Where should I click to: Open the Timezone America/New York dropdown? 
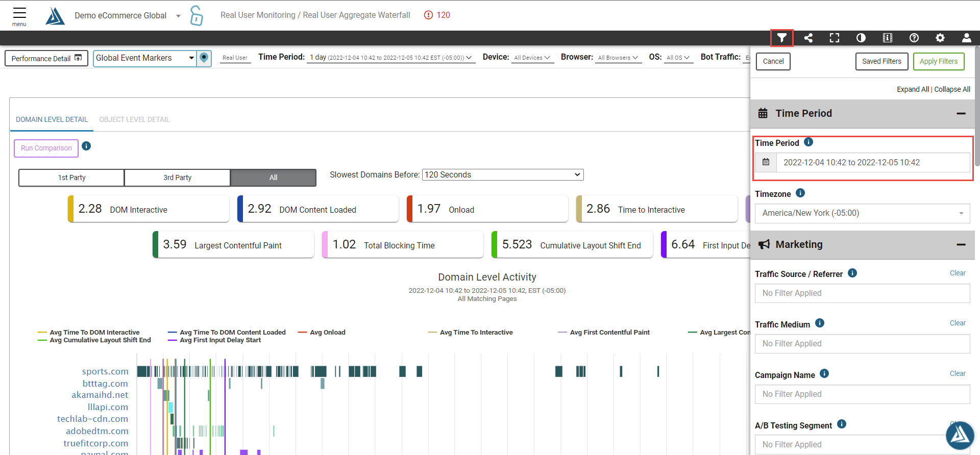coord(863,213)
